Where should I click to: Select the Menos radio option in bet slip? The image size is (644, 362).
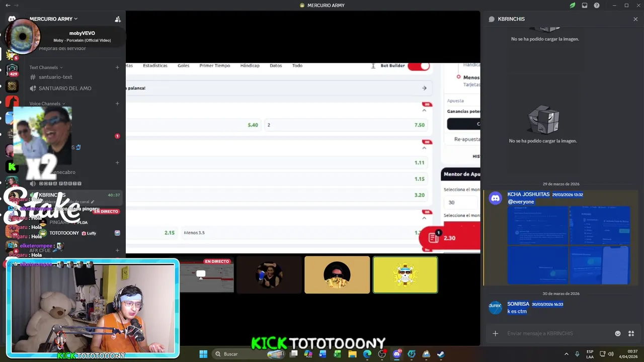coord(458,77)
